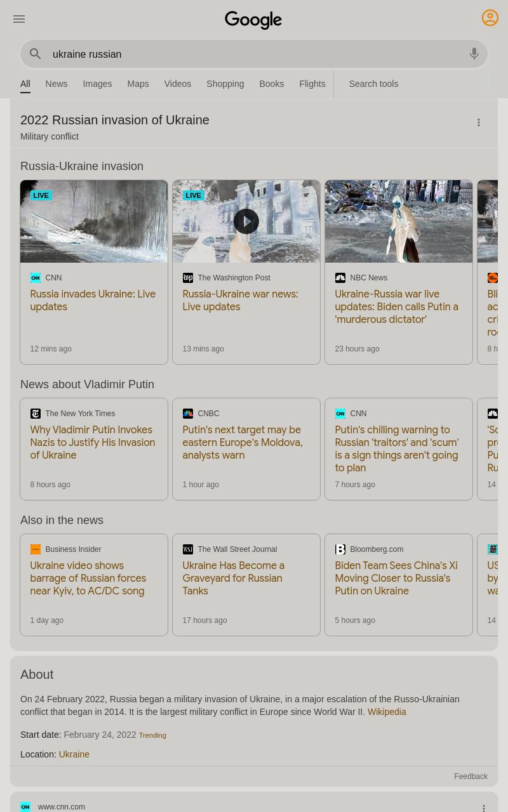This screenshot has height=812, width=508.
Task: Play the Washington Post live video
Action: 246,221
